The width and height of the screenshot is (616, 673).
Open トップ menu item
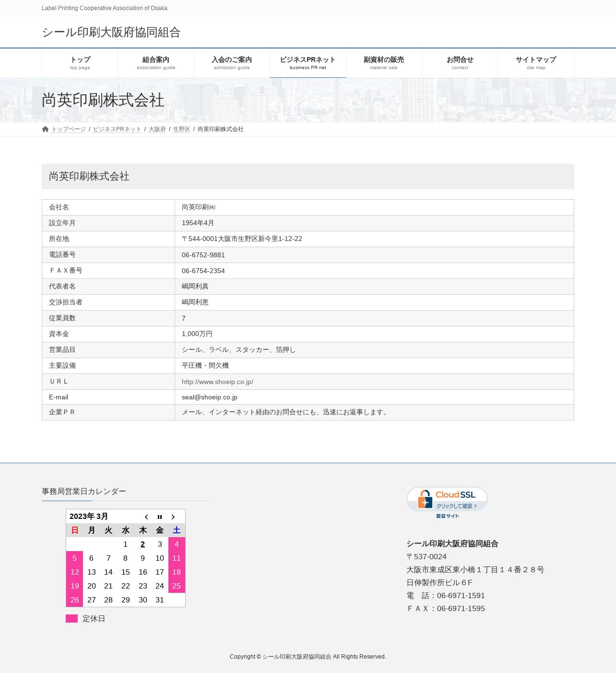[x=80, y=63]
